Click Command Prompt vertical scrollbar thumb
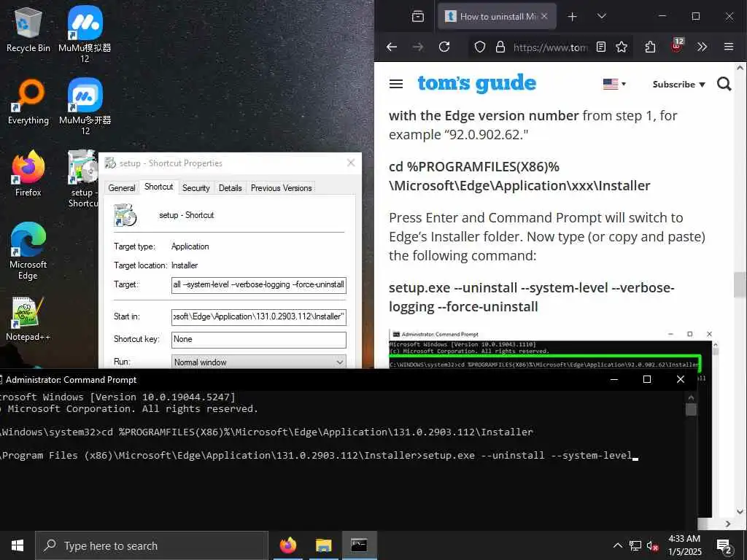Viewport: 747px width, 560px height. [x=692, y=410]
